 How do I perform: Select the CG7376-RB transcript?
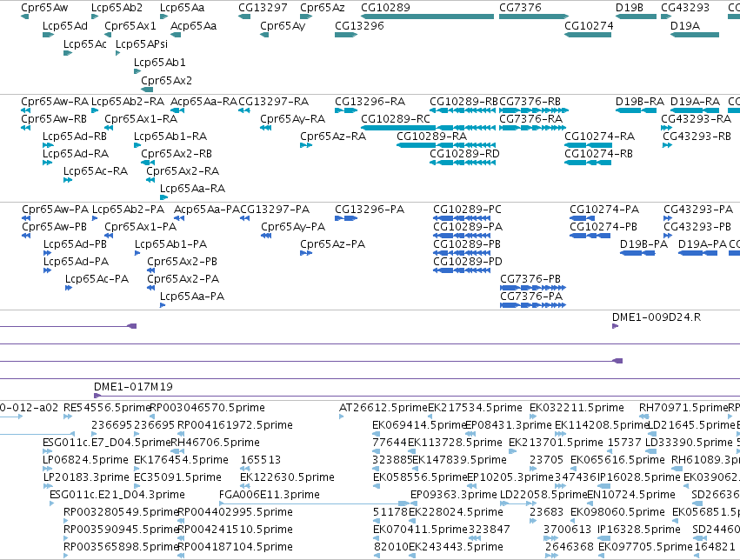tap(534, 110)
